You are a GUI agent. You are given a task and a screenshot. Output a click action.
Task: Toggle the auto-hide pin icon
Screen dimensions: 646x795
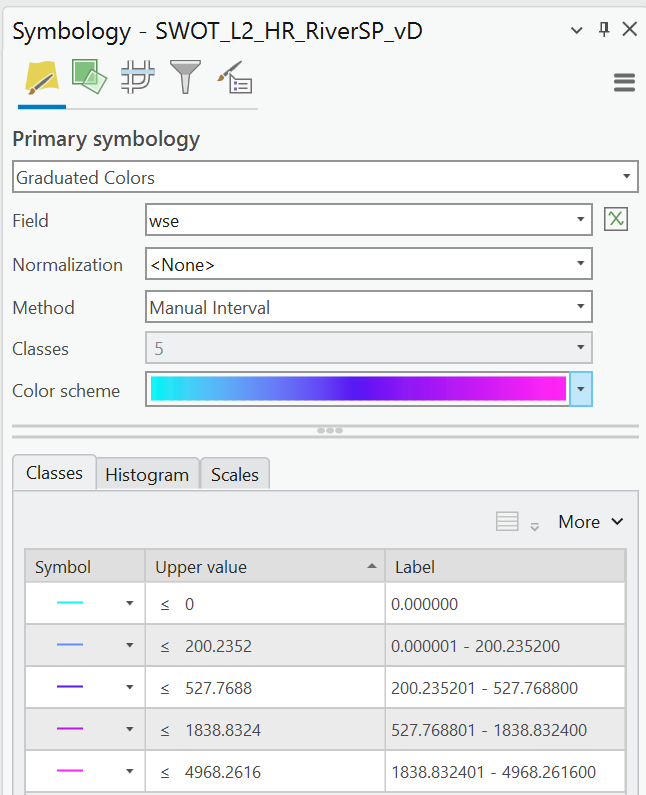[603, 29]
